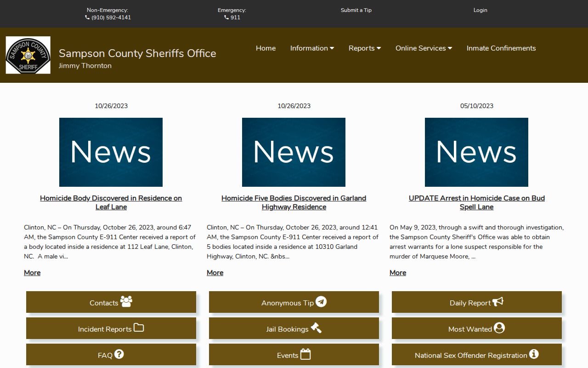Image resolution: width=588 pixels, height=368 pixels.
Task: Click the Daily Report megaphone icon
Action: tap(498, 302)
